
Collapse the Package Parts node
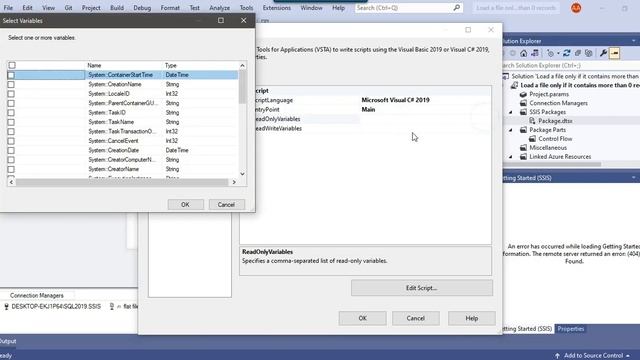point(511,130)
